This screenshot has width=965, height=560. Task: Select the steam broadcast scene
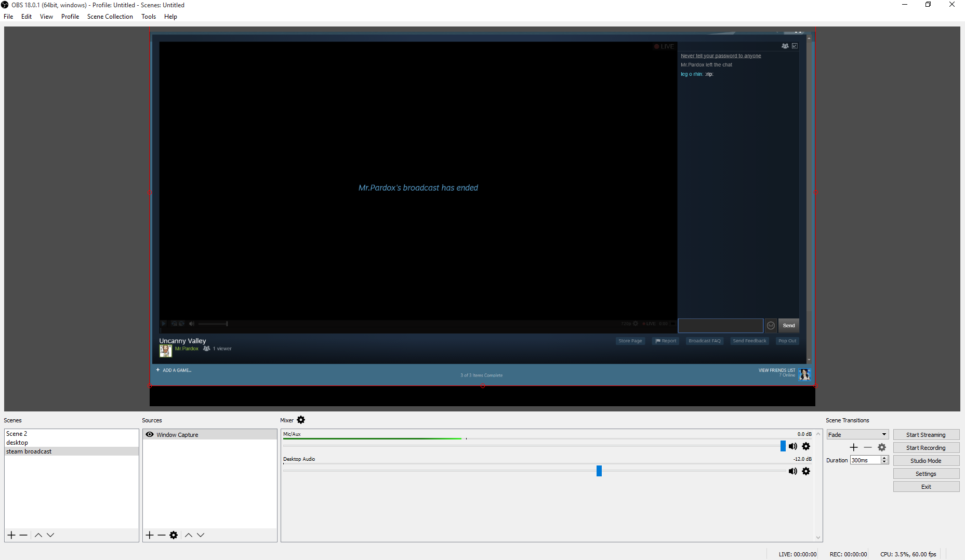tap(72, 451)
